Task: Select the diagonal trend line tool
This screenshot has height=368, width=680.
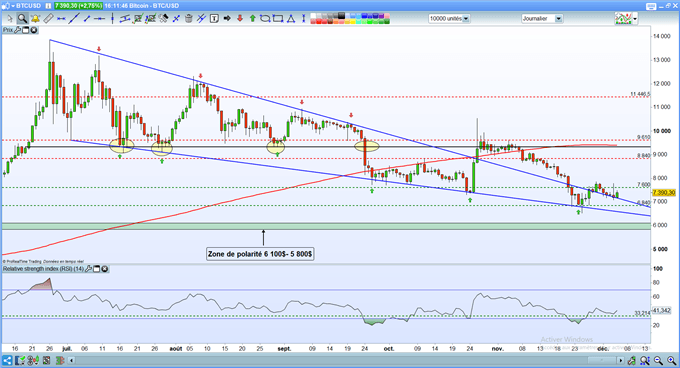Action: 74,19
